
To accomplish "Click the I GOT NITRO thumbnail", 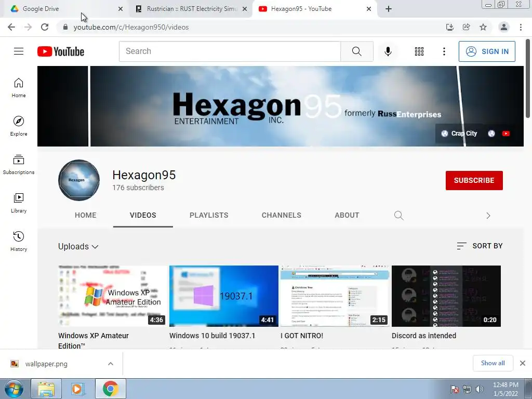I will click(x=335, y=296).
